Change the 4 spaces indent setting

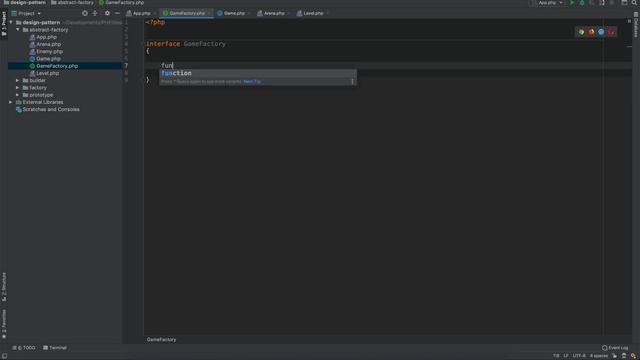599,356
